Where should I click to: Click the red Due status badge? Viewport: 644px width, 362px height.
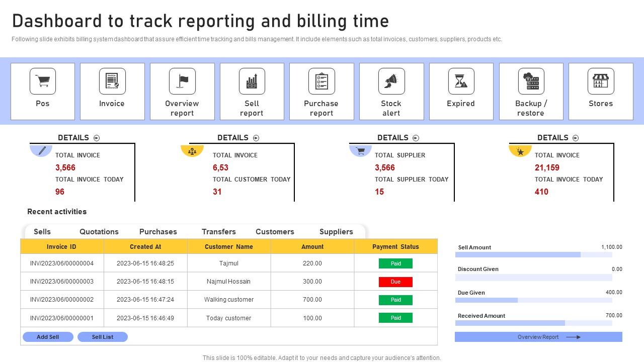(395, 282)
